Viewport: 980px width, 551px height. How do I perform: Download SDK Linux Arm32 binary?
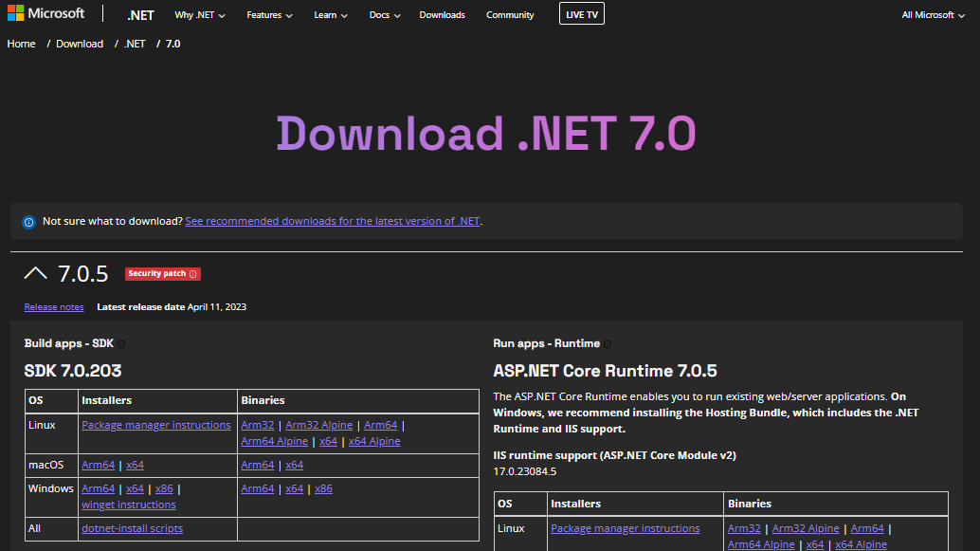pyautogui.click(x=258, y=425)
